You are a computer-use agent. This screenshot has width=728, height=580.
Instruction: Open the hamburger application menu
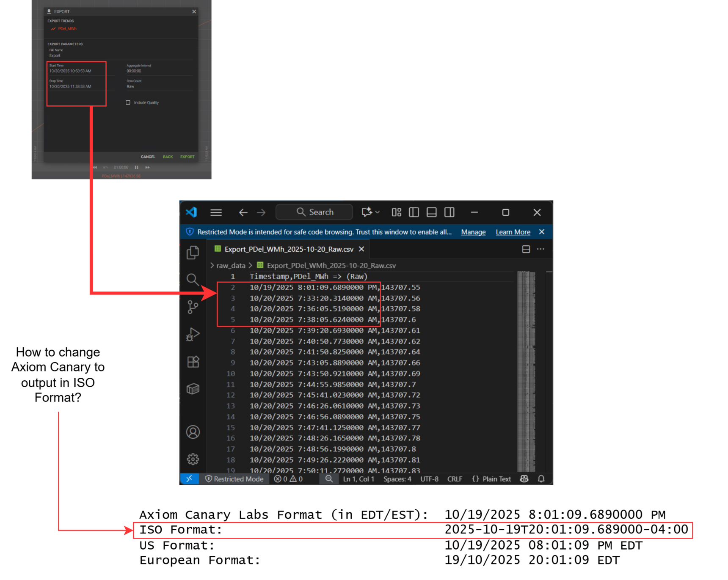pyautogui.click(x=216, y=212)
